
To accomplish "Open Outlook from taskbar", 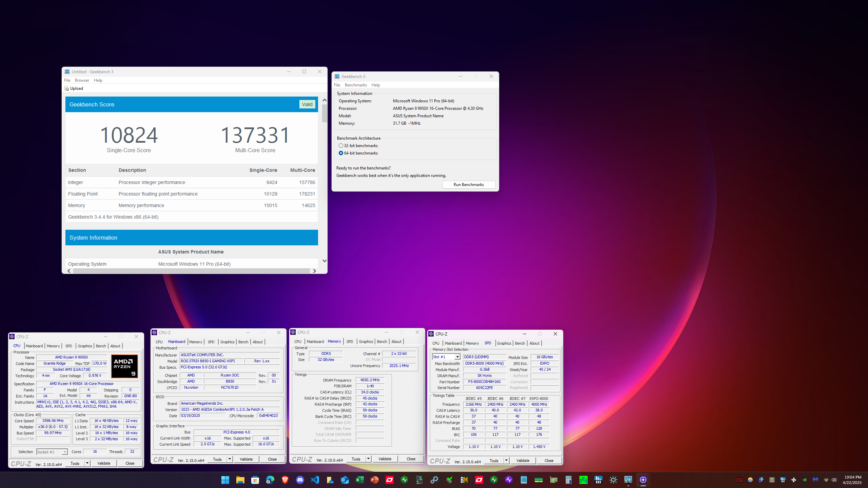I will point(344,480).
